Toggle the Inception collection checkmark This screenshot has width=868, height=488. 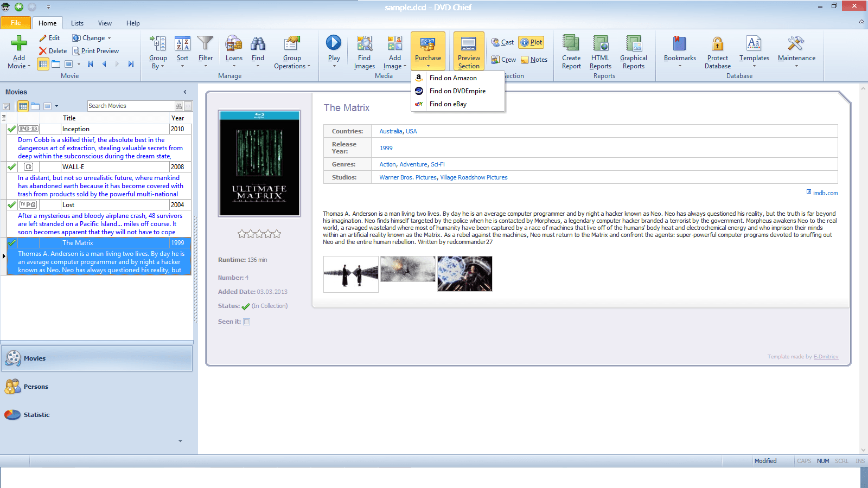pyautogui.click(x=12, y=129)
